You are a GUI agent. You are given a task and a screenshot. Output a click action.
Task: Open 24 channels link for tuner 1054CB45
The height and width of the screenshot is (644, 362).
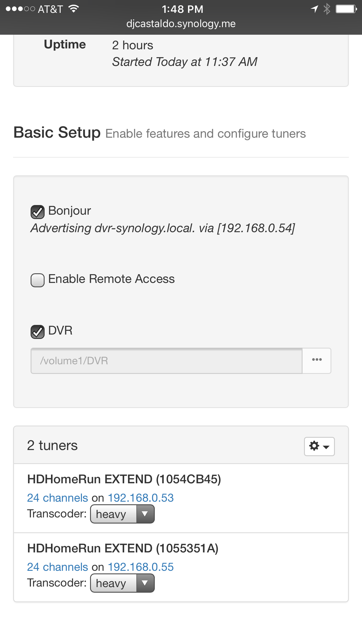[57, 498]
